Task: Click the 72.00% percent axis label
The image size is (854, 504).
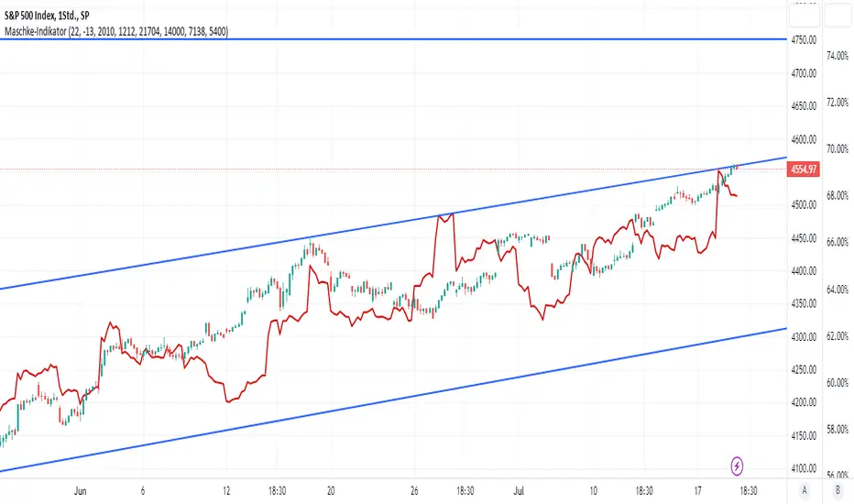Action: pos(838,103)
